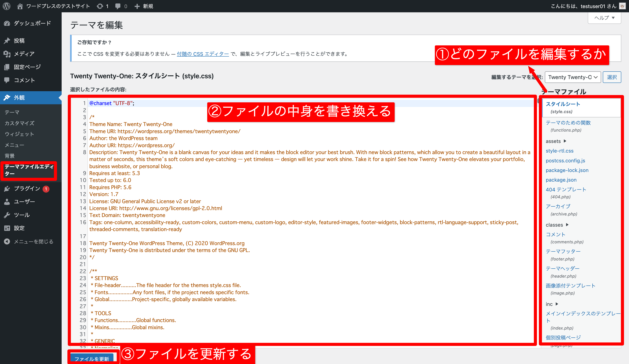
Task: Open 404 テンプレート file
Action: [x=566, y=193]
